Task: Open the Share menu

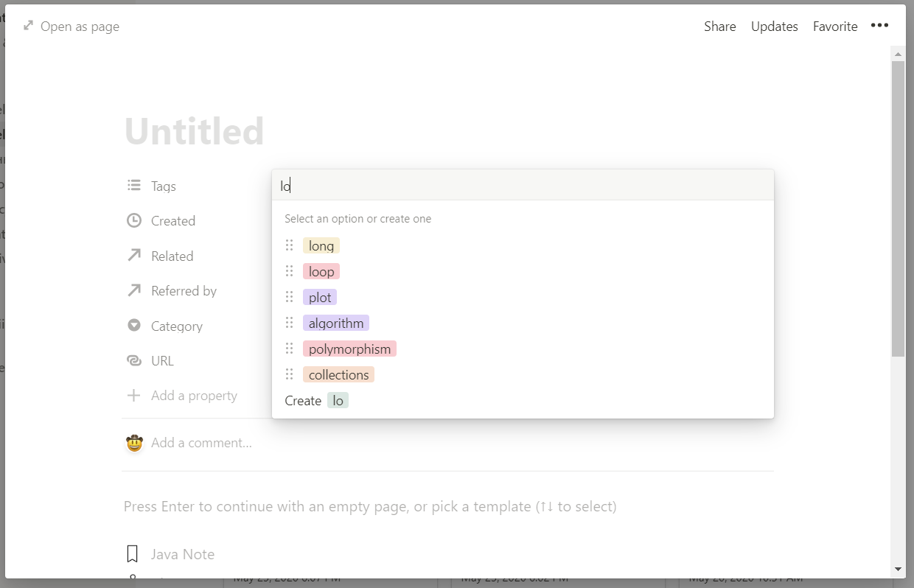Action: [x=719, y=27]
